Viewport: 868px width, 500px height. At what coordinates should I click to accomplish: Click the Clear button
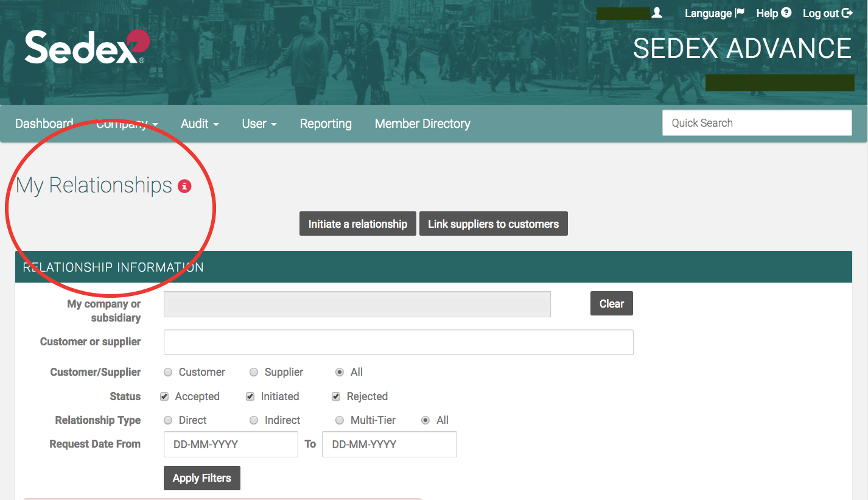coord(612,303)
